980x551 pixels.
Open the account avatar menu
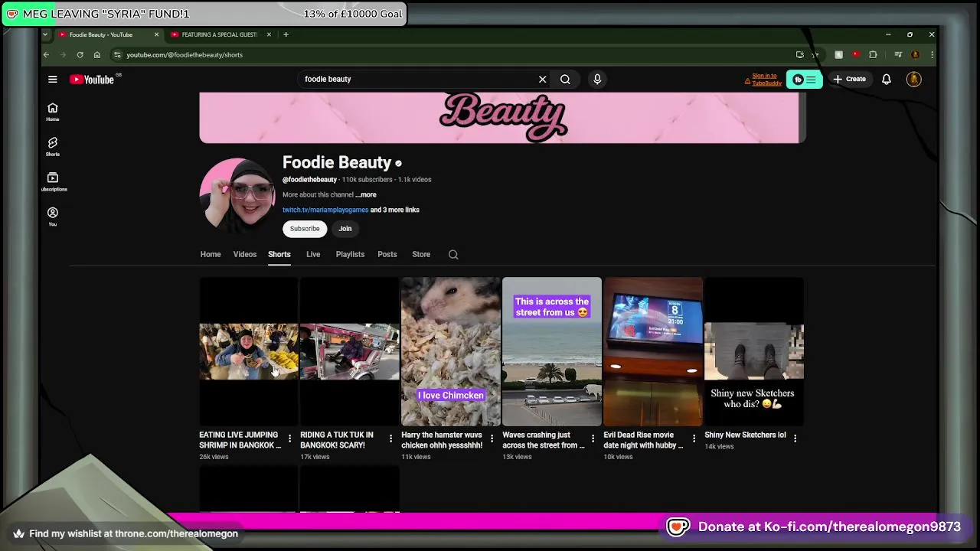(x=913, y=79)
